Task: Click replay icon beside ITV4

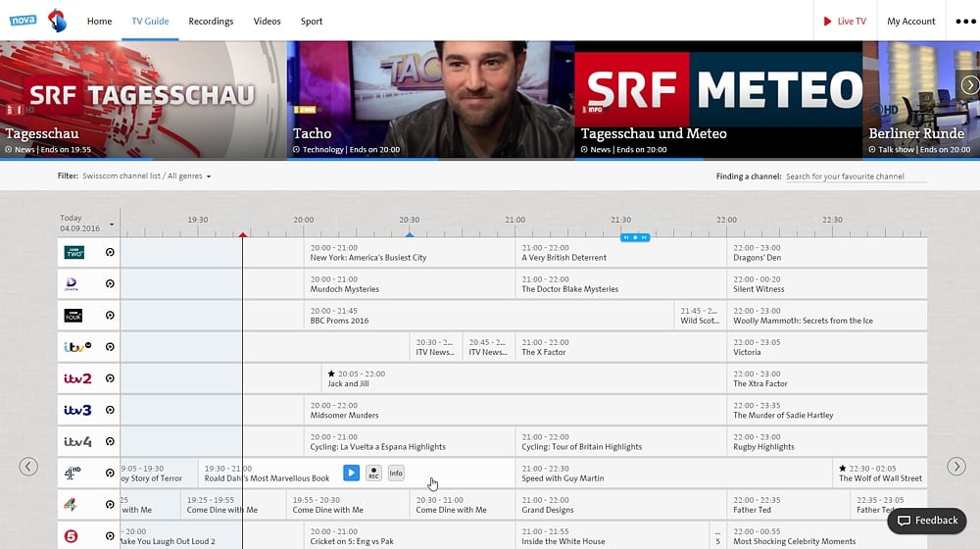Action: [x=110, y=441]
